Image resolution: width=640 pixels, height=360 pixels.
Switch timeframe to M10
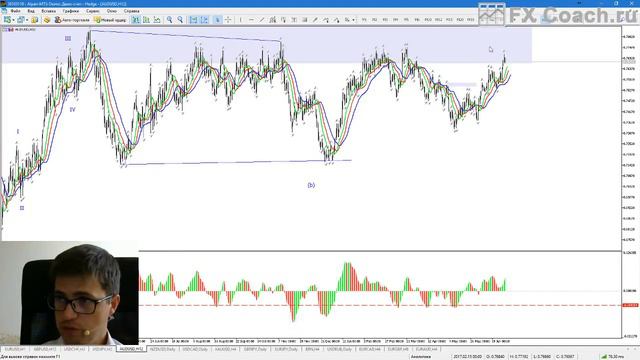pyautogui.click(x=428, y=20)
